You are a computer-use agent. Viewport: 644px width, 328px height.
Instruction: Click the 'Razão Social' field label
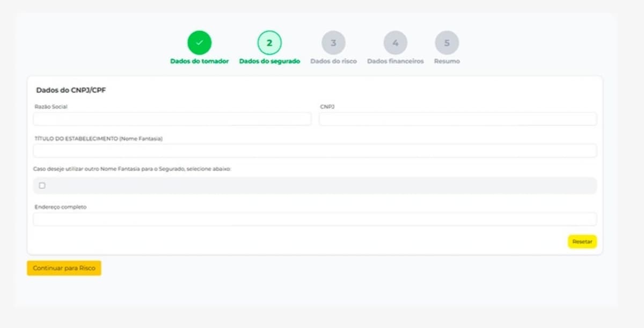(51, 107)
